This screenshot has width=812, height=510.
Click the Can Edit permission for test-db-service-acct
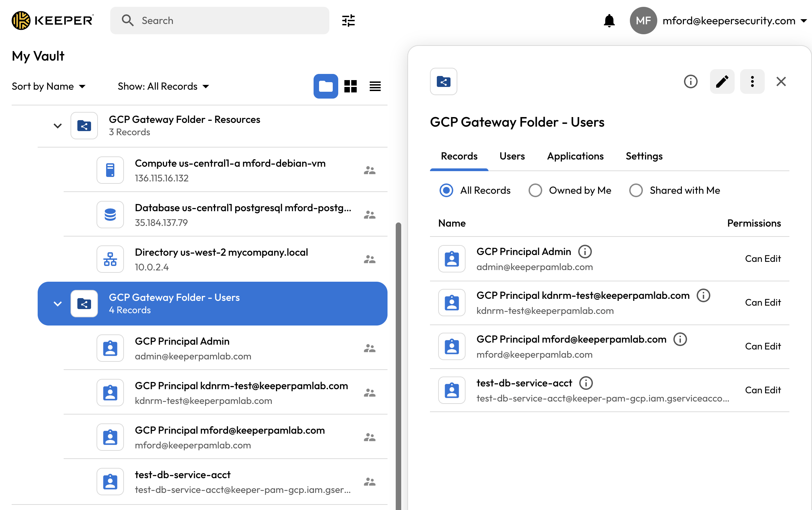pyautogui.click(x=763, y=390)
